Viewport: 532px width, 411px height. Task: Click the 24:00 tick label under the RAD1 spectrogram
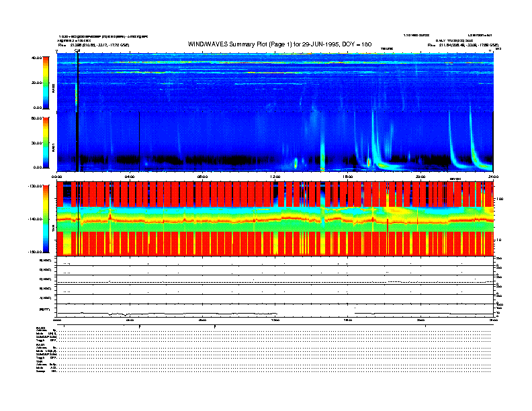(493, 177)
